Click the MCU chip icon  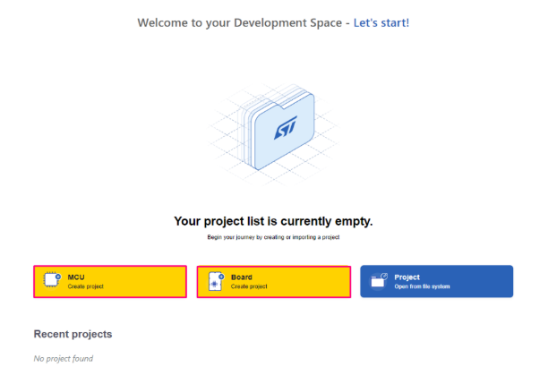[52, 279]
